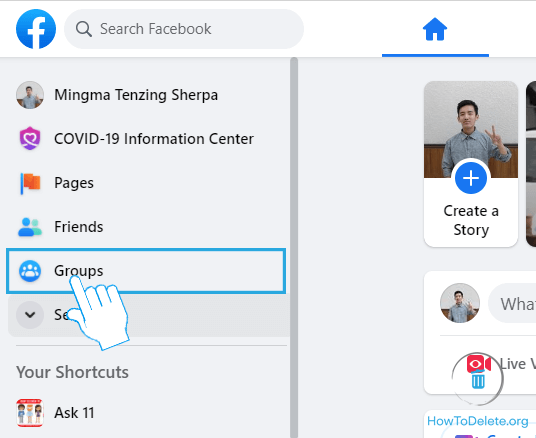The height and width of the screenshot is (438, 536).
Task: Expand the See More chevron
Action: click(30, 315)
